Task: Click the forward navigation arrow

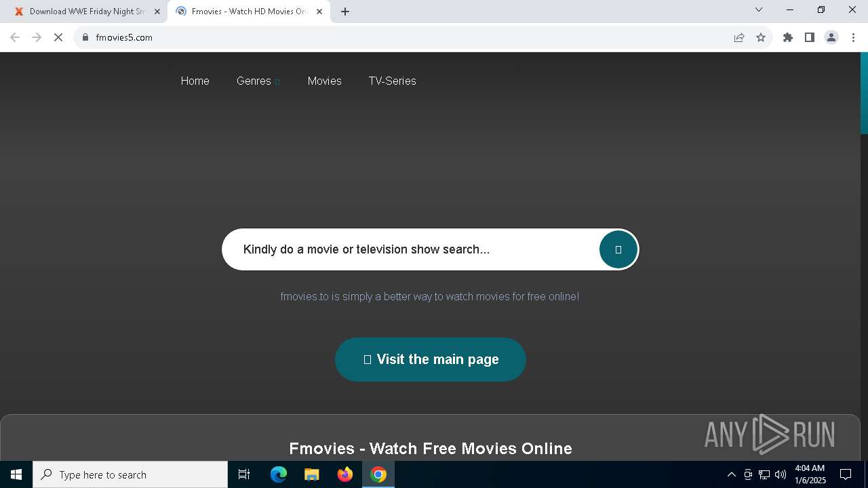Action: (37, 37)
